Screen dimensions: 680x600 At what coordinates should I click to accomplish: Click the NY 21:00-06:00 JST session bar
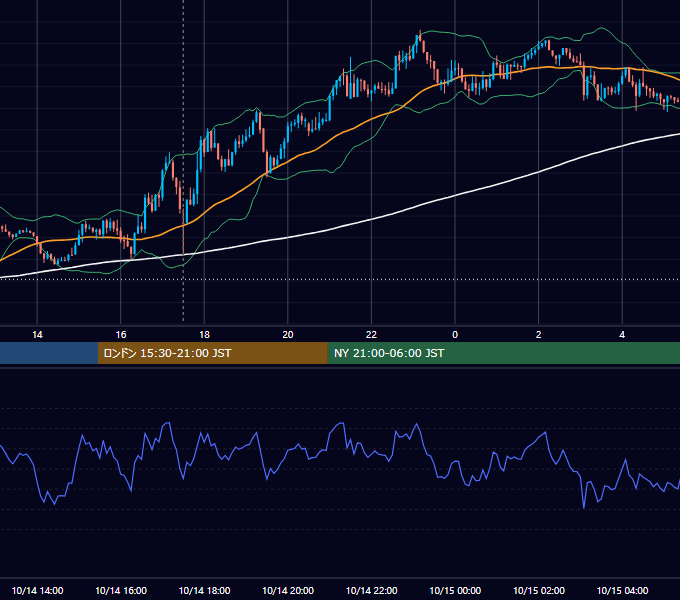pos(503,353)
